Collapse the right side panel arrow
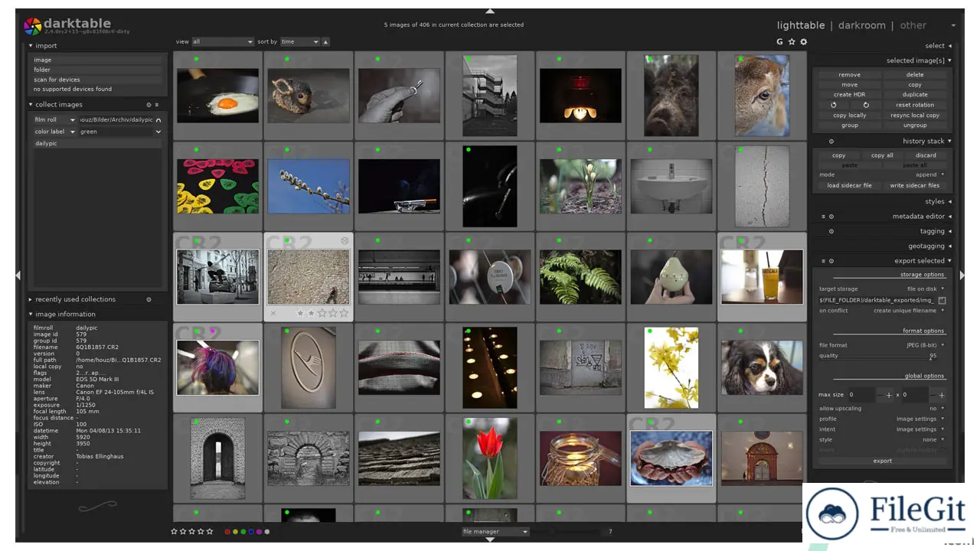980x551 pixels. (x=962, y=275)
